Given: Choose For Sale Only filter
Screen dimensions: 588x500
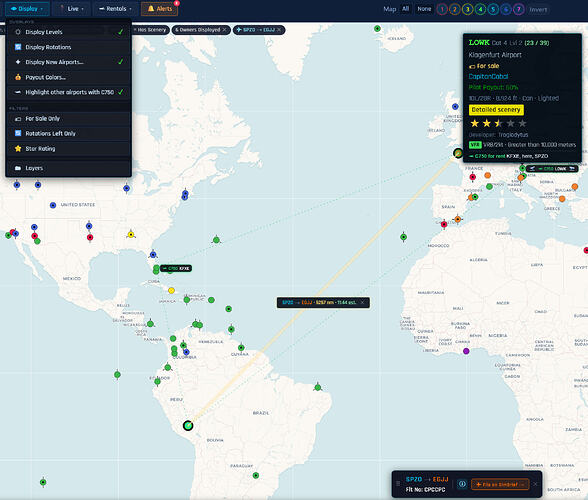Looking at the screenshot, I should click(x=69, y=119).
